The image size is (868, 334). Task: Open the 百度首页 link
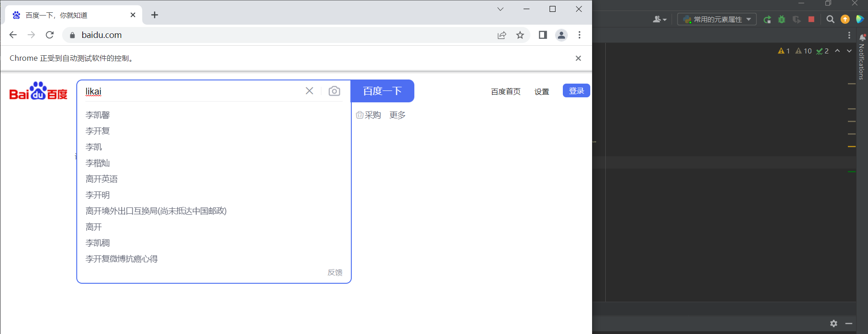click(506, 91)
